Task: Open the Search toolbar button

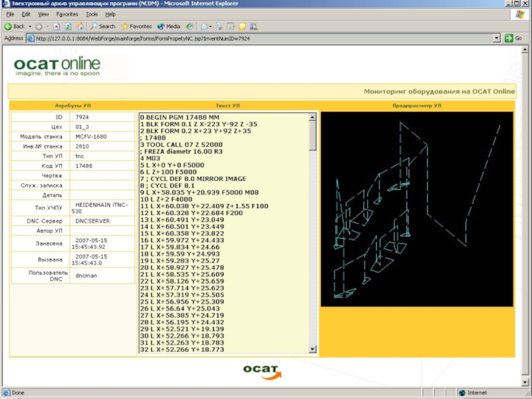Action: point(102,27)
